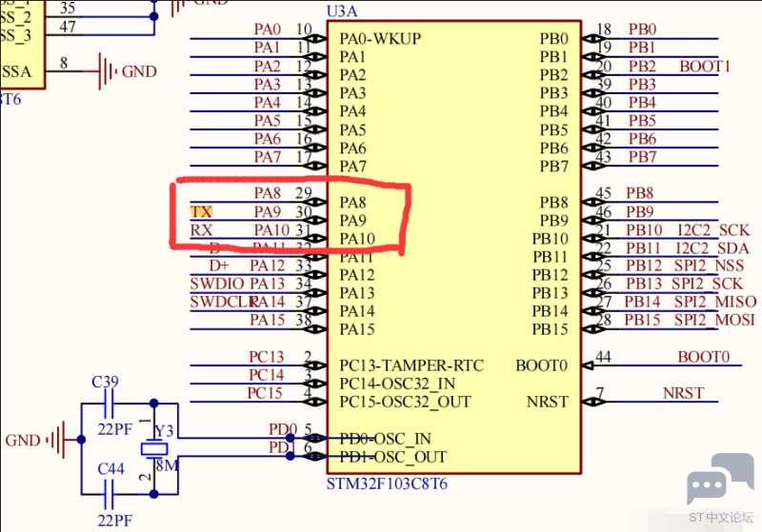Select the NRST pin arrow on chip edge
The width and height of the screenshot is (762, 532).
pos(592,402)
